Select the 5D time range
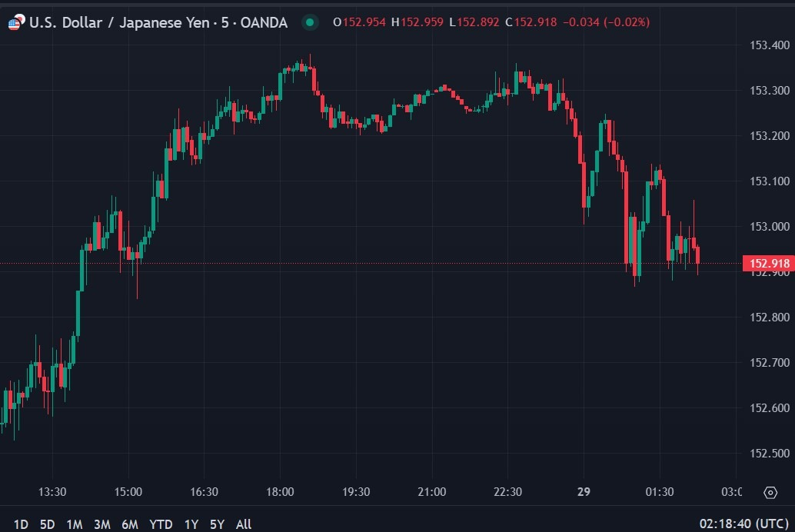 (47, 524)
